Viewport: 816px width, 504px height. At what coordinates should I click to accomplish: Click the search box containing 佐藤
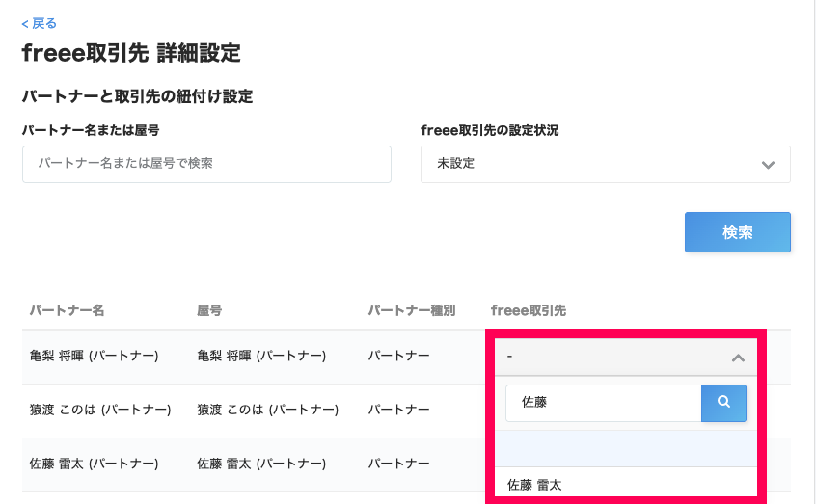click(x=604, y=403)
